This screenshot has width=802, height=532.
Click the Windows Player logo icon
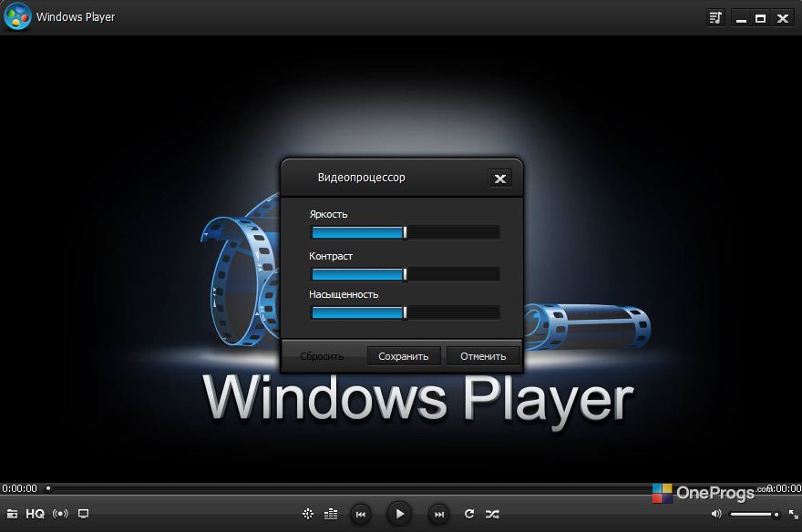(17, 16)
